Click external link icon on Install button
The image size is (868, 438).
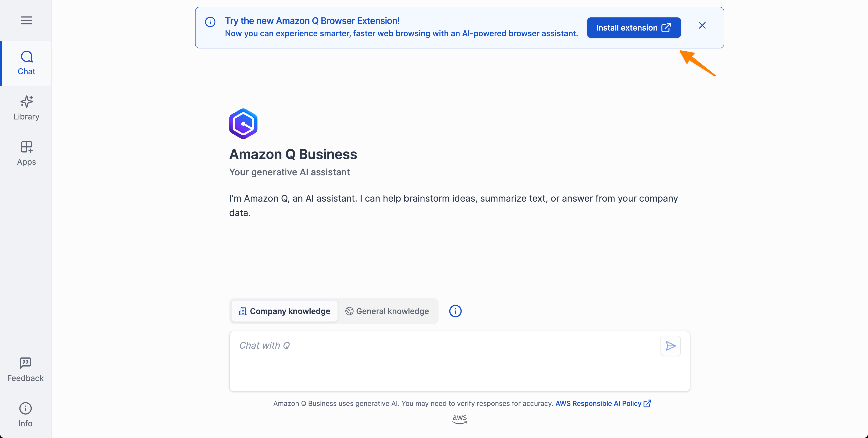click(x=666, y=28)
